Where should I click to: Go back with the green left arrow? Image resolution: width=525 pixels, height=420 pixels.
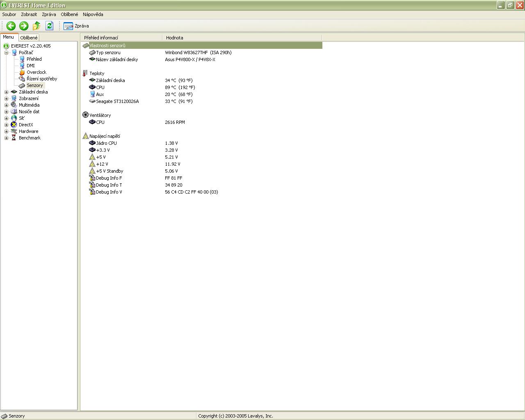[x=11, y=26]
